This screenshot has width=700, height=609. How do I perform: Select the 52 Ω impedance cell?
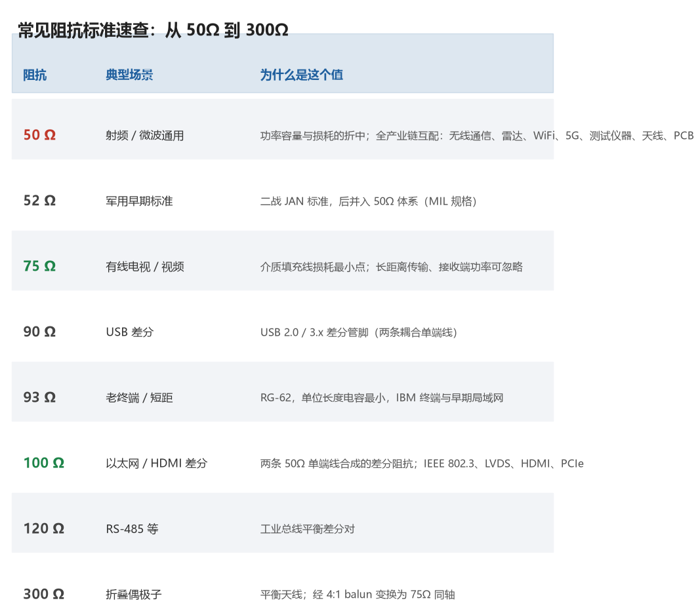(x=40, y=201)
